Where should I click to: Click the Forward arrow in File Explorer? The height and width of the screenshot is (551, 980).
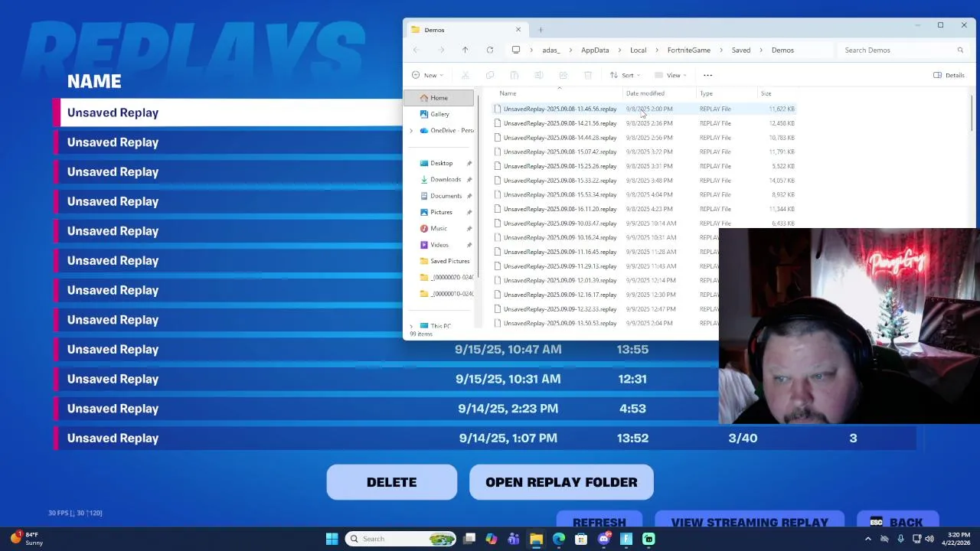pyautogui.click(x=441, y=51)
